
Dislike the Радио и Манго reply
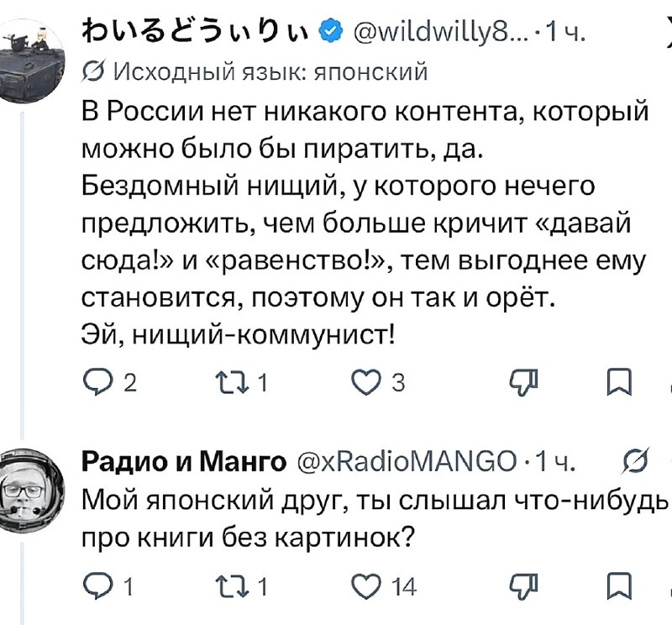click(523, 586)
